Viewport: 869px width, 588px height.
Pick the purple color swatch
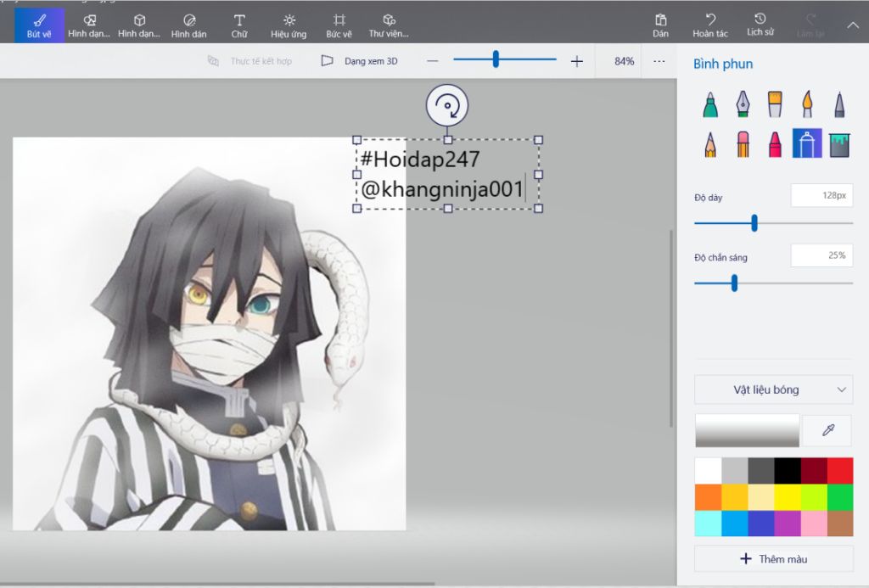pos(788,524)
